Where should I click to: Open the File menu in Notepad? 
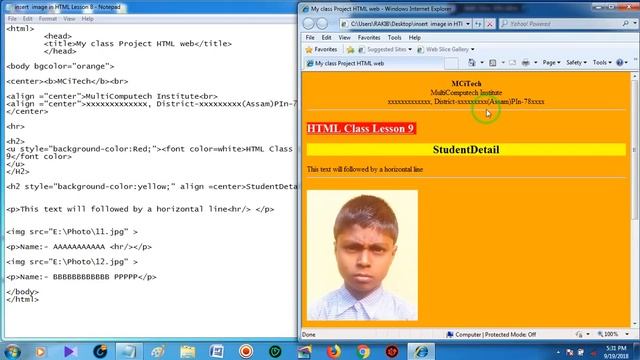click(12, 19)
